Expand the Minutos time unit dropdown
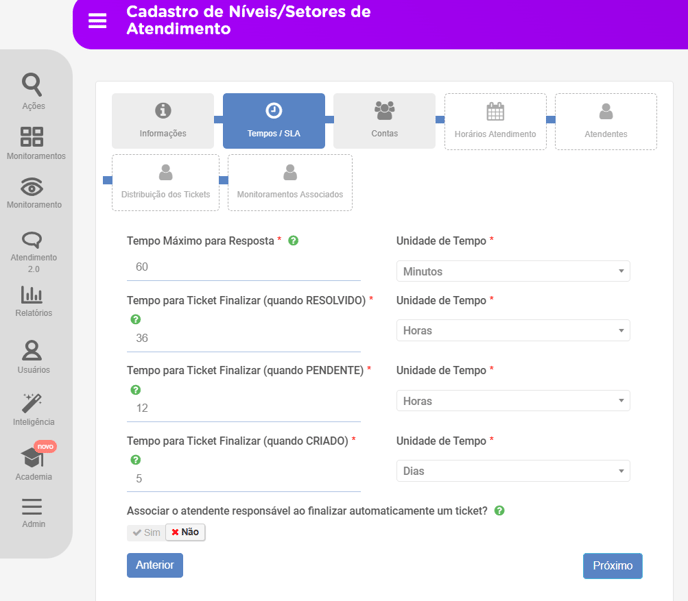Viewport: 688px width, 601px height. pyautogui.click(x=513, y=271)
